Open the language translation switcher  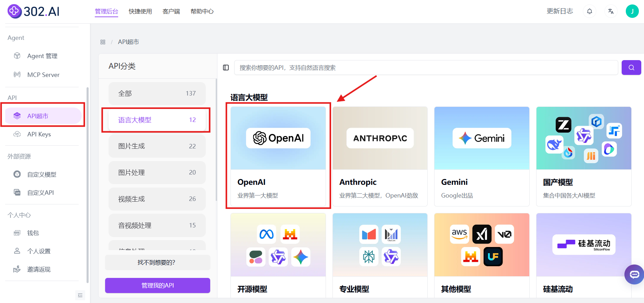click(611, 11)
